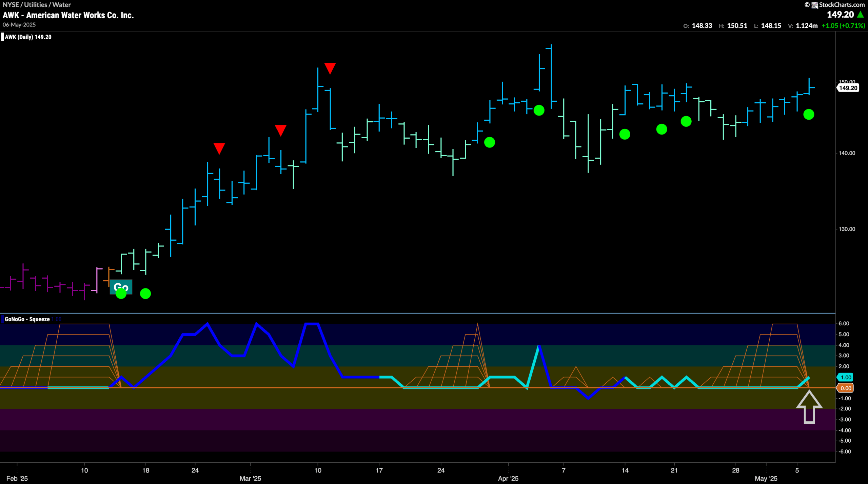
Task: Click the Open value 148.33
Action: (702, 26)
